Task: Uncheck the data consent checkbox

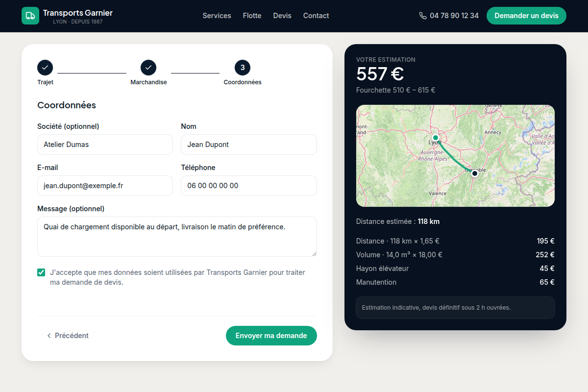Action: click(x=41, y=272)
